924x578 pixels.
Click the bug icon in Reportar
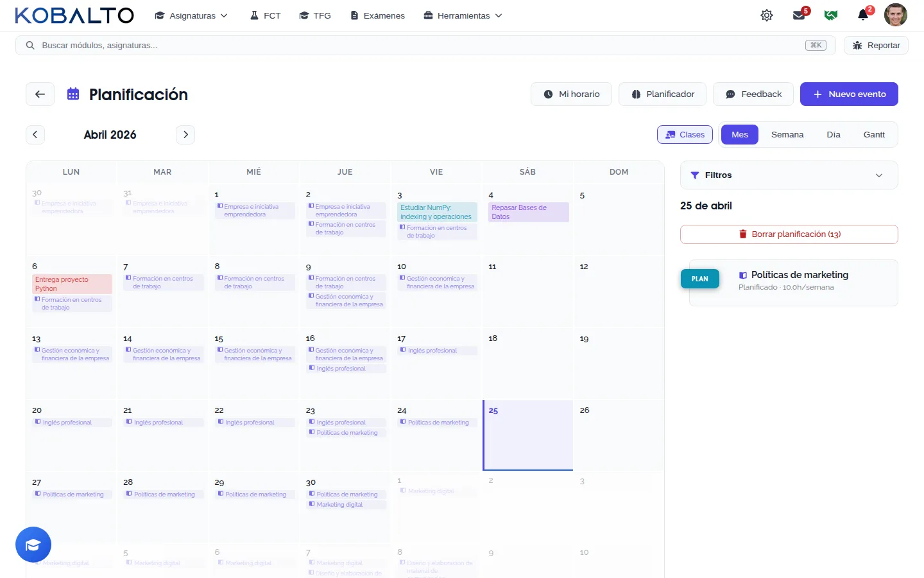coord(857,45)
